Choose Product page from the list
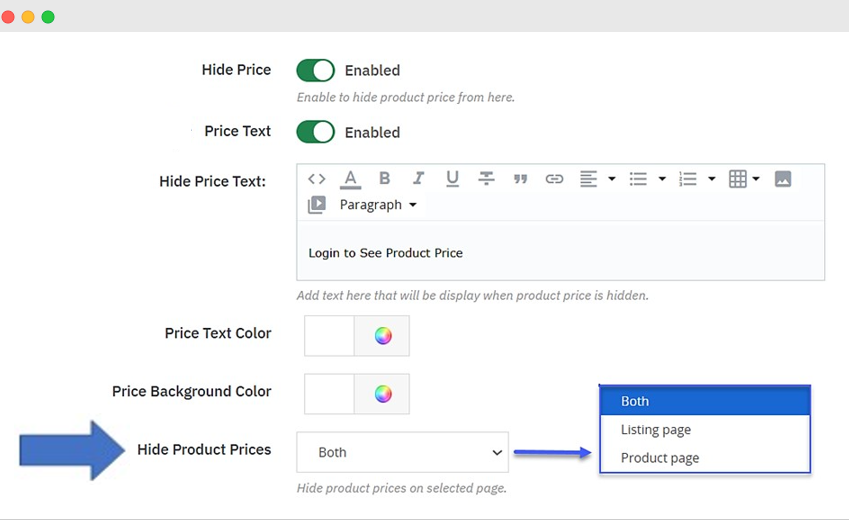The height and width of the screenshot is (520, 849). [x=659, y=458]
